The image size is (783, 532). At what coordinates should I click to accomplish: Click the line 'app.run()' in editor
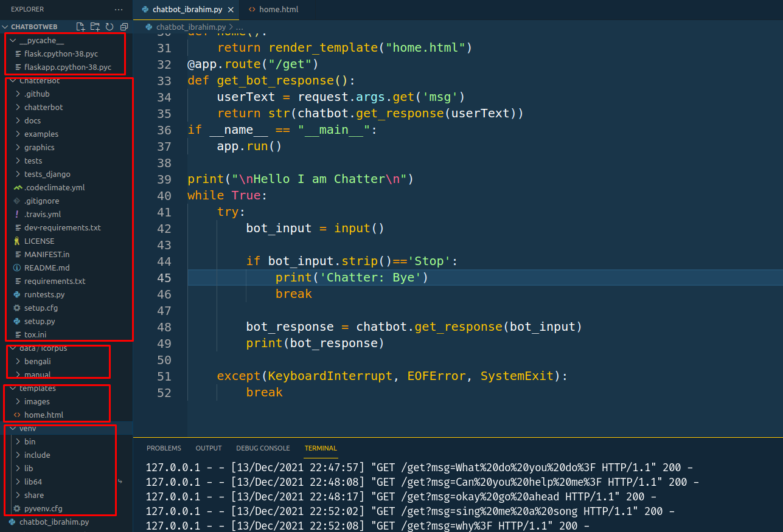tap(249, 146)
